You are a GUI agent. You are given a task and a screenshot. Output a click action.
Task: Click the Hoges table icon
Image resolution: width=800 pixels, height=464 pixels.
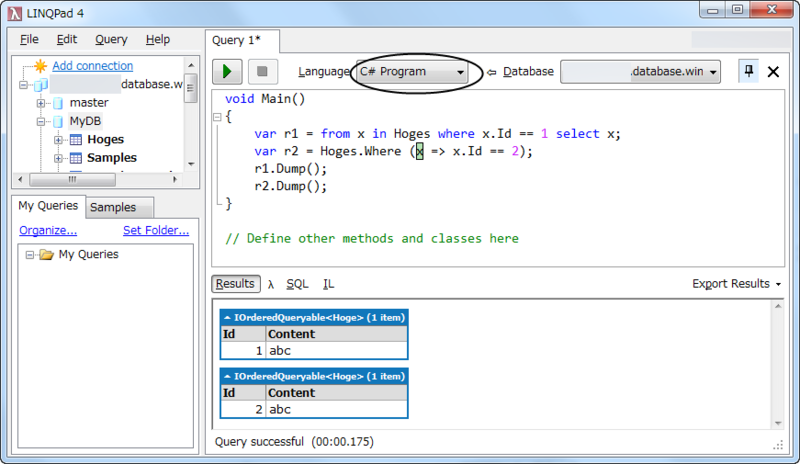(x=76, y=139)
